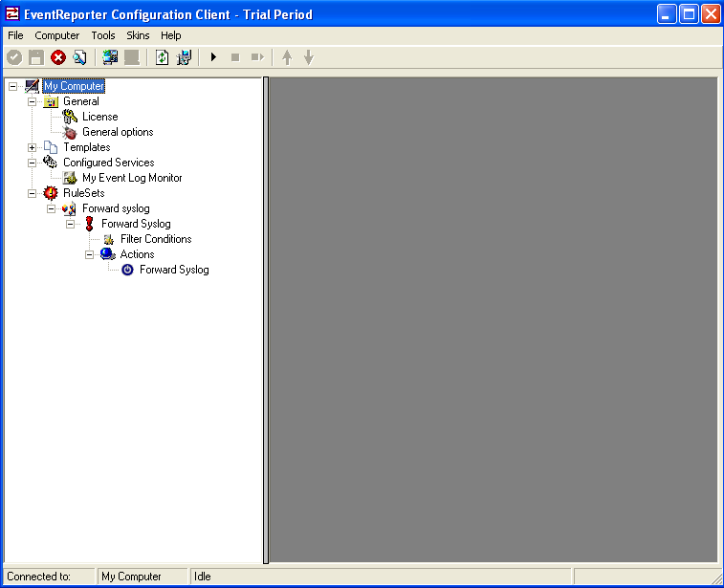The height and width of the screenshot is (588, 724).
Task: Click the My Computer tree icon
Action: tap(32, 86)
